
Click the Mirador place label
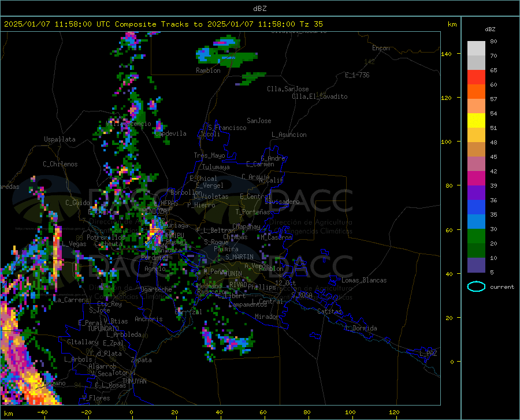[267, 317]
